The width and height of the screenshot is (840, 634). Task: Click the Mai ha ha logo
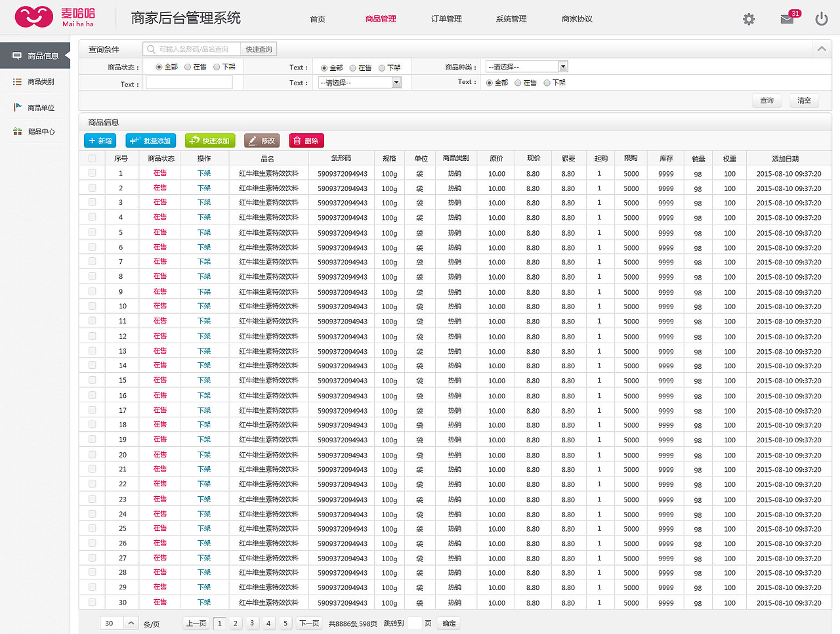click(x=56, y=17)
